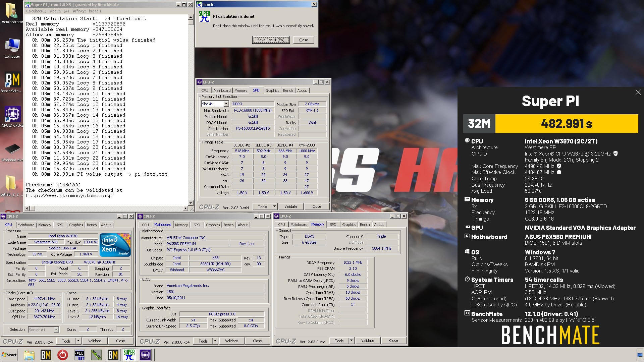Open the memory stick taskbar icon
This screenshot has height=362, width=644.
pos(96,355)
